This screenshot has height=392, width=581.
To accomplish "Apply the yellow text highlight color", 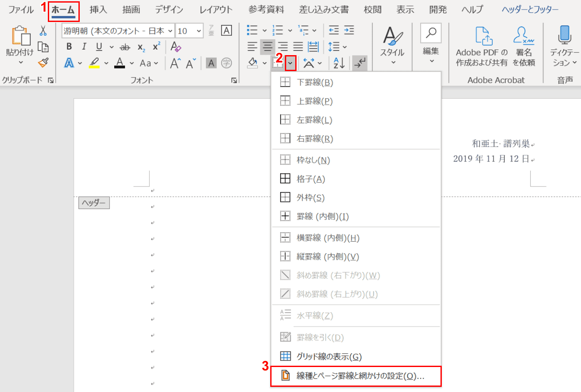I will 94,63.
